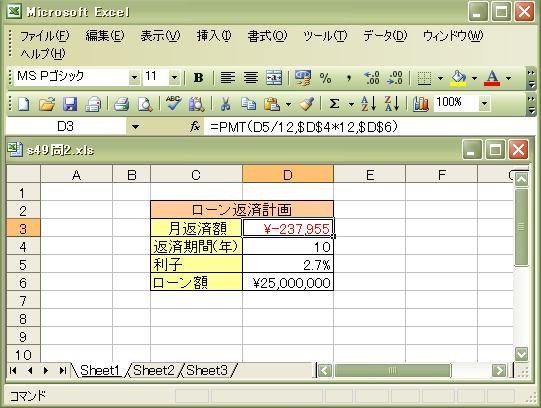Open the 100% zoom dropdown

[x=484, y=103]
